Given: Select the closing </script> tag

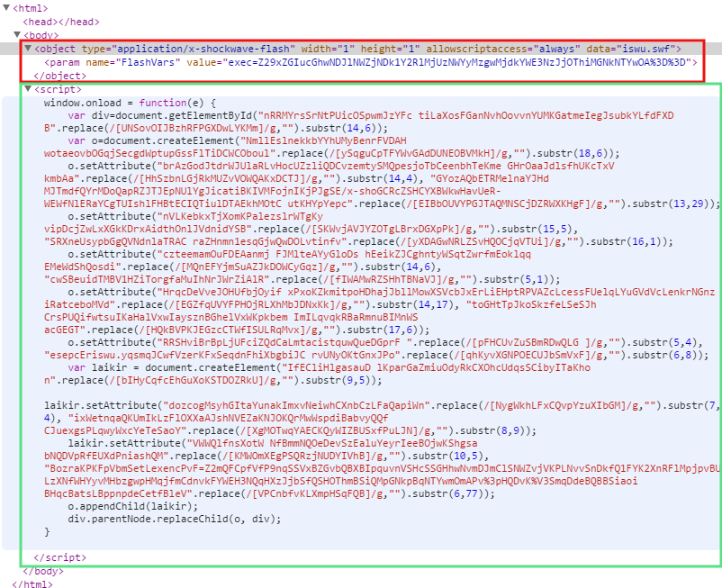Looking at the screenshot, I should [59, 557].
